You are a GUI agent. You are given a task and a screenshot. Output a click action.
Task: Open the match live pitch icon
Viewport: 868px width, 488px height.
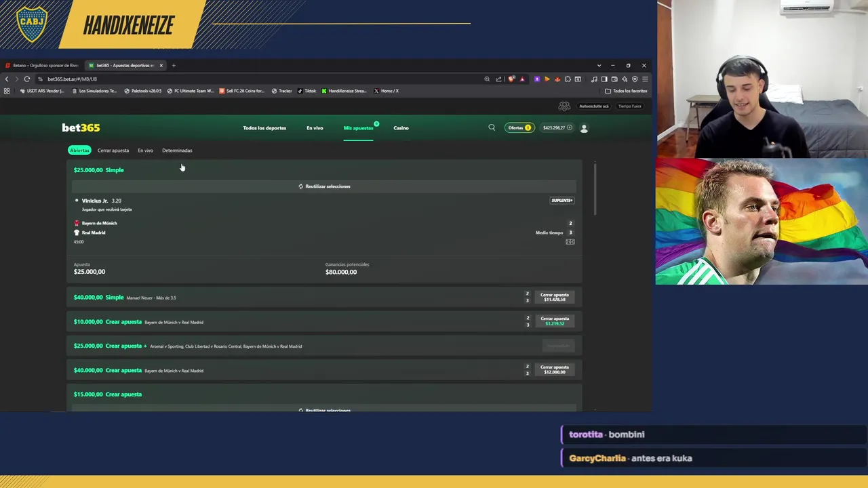tap(570, 242)
